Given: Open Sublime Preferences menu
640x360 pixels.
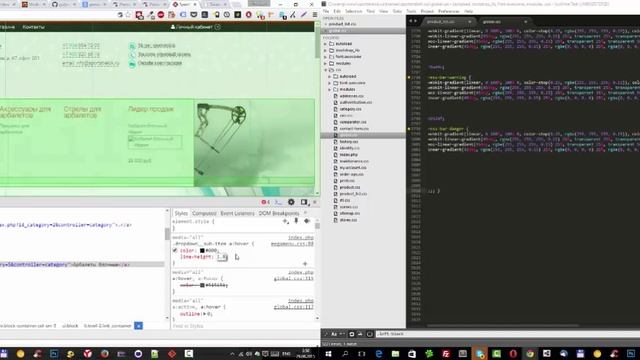Looking at the screenshot, I should (x=449, y=11).
